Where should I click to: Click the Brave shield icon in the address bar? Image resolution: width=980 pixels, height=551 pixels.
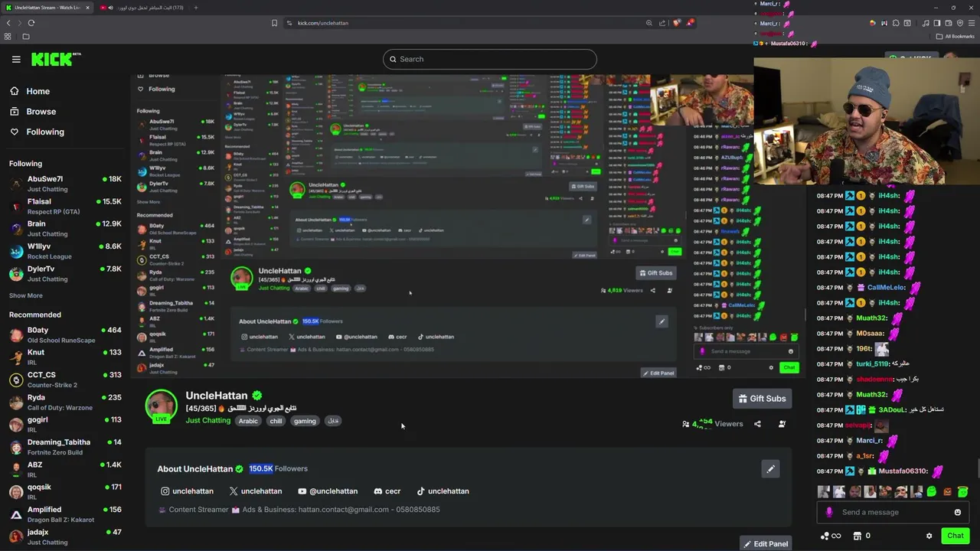676,23
